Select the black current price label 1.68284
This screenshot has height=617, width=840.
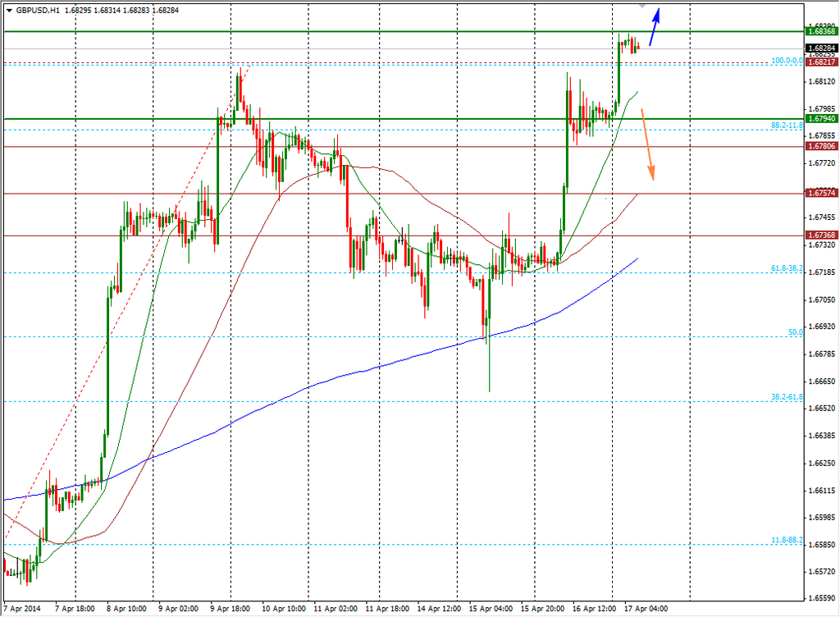(821, 49)
